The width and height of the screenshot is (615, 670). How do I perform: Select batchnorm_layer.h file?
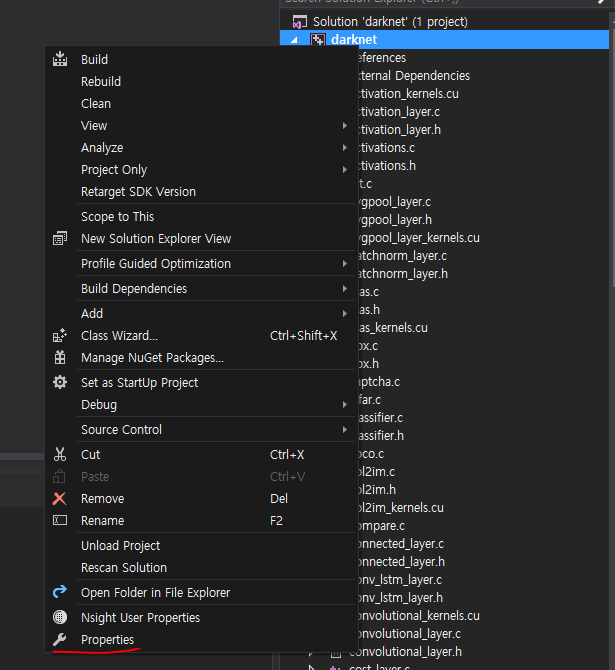tap(403, 273)
